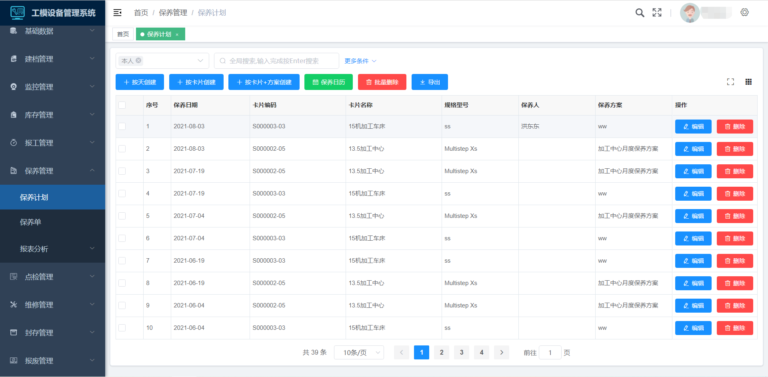
Task: Expand the 基础数据 sidebar menu
Action: (x=52, y=31)
